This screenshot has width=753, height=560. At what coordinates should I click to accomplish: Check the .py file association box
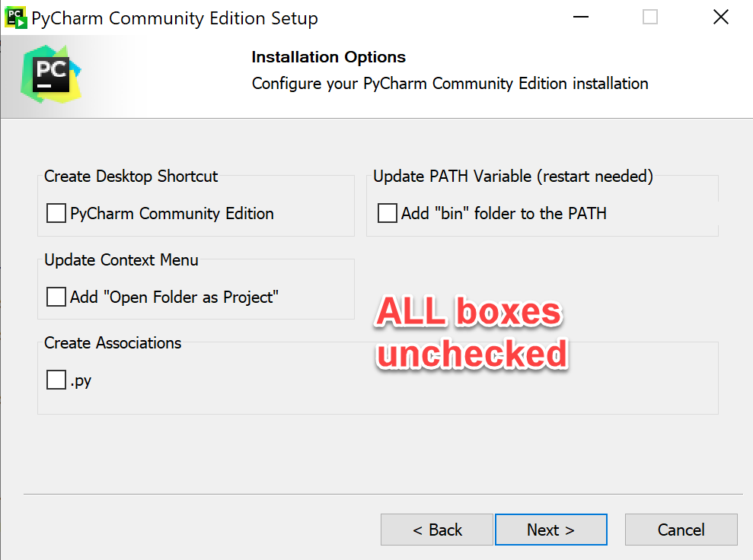pyautogui.click(x=56, y=380)
